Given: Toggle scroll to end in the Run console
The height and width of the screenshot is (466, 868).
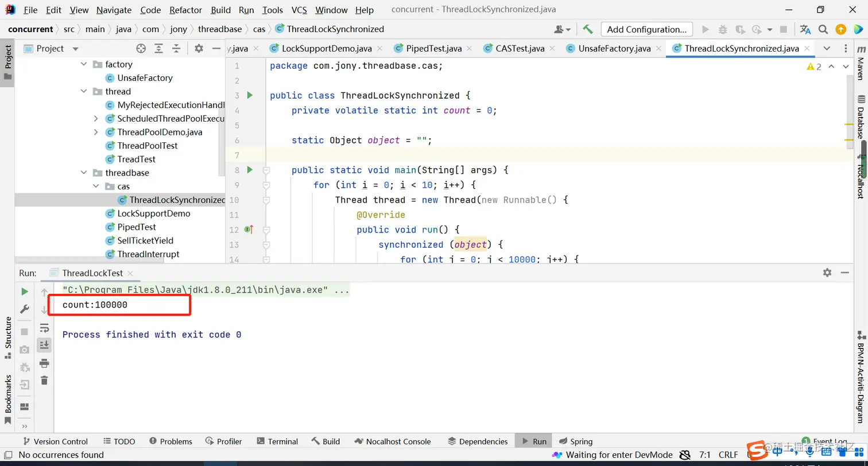Looking at the screenshot, I should 44,345.
